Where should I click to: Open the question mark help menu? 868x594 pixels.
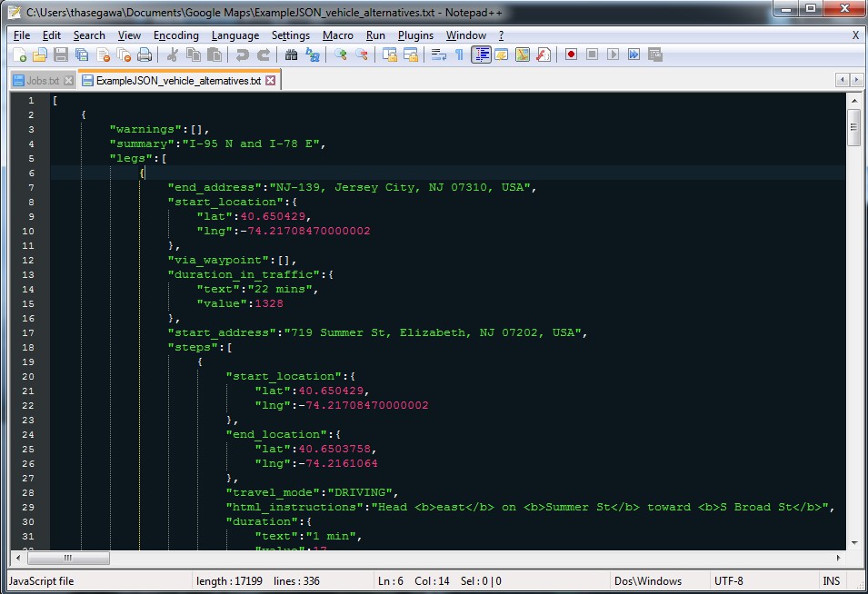[x=501, y=35]
